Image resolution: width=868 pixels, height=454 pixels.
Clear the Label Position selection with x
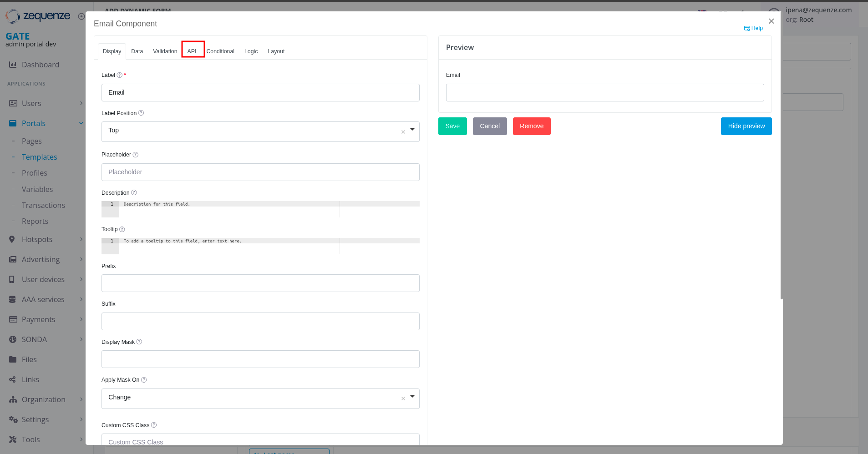tap(403, 132)
